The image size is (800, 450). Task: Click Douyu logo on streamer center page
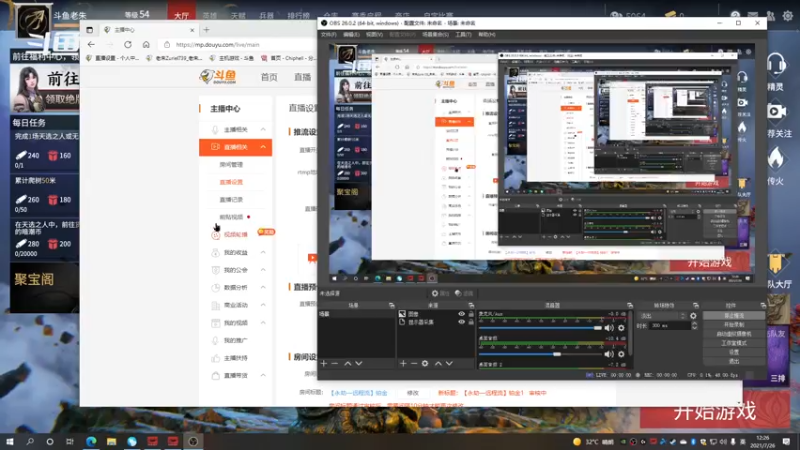(x=218, y=77)
